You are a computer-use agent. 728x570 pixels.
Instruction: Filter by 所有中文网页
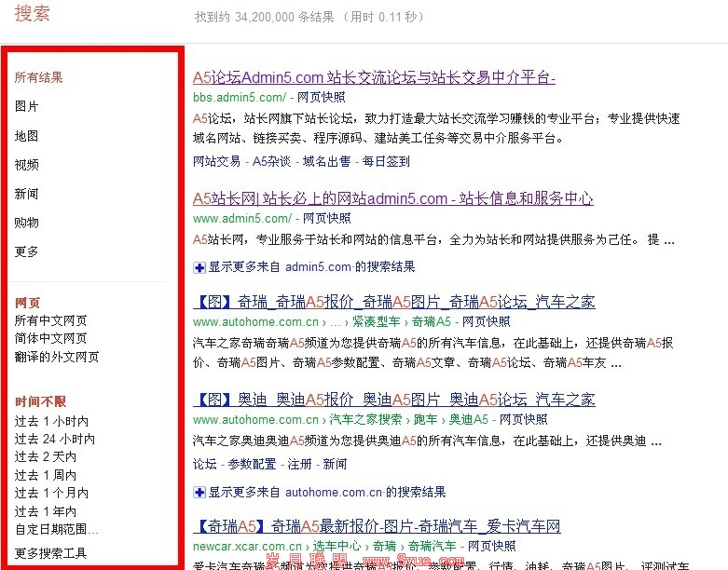(x=50, y=320)
